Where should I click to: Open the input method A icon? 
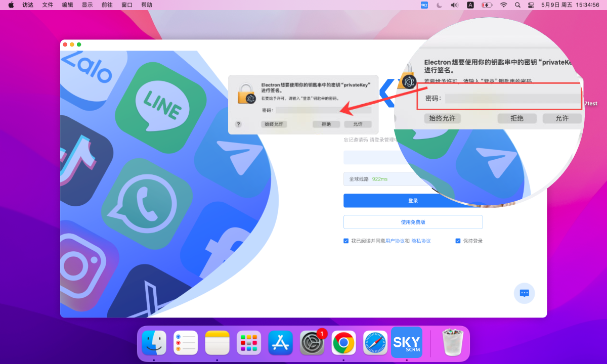(x=470, y=5)
